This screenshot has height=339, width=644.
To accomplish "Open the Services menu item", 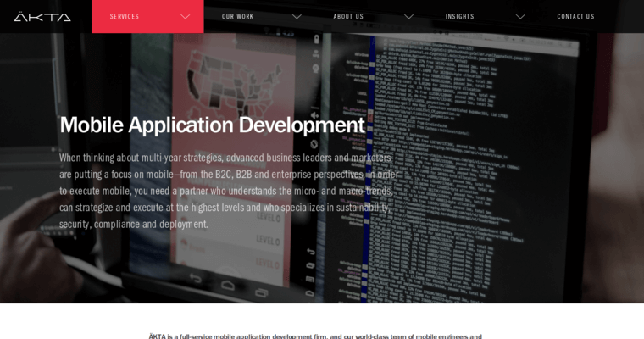I will pos(125,17).
